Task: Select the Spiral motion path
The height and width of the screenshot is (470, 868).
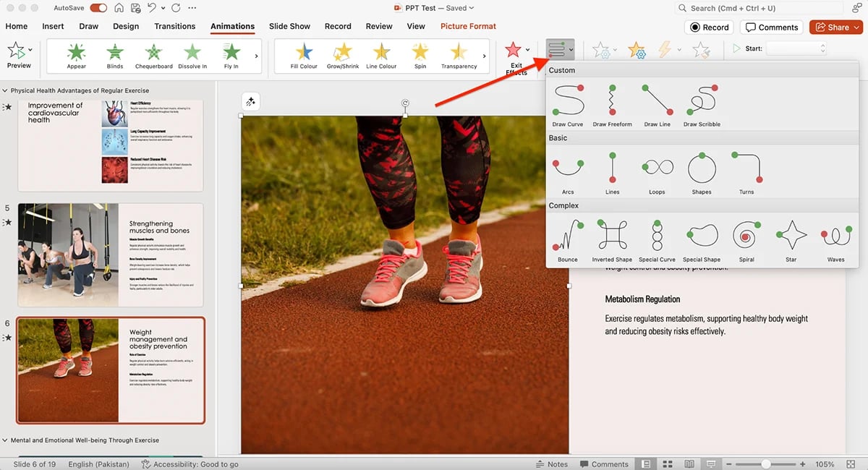Action: [746, 237]
